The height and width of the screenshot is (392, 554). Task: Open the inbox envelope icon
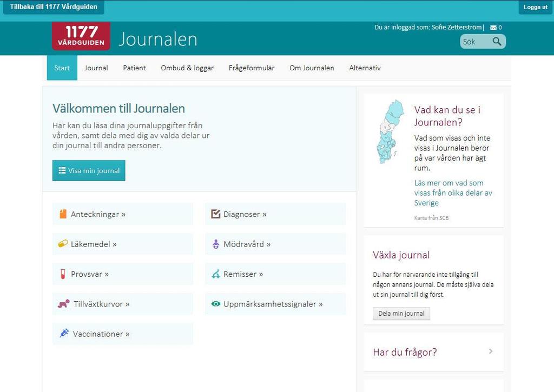click(493, 28)
